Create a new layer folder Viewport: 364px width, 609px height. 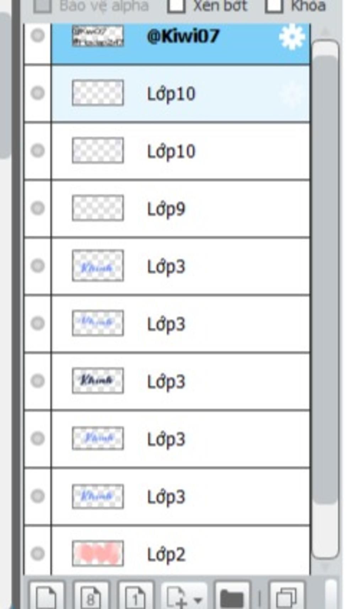[x=232, y=595]
